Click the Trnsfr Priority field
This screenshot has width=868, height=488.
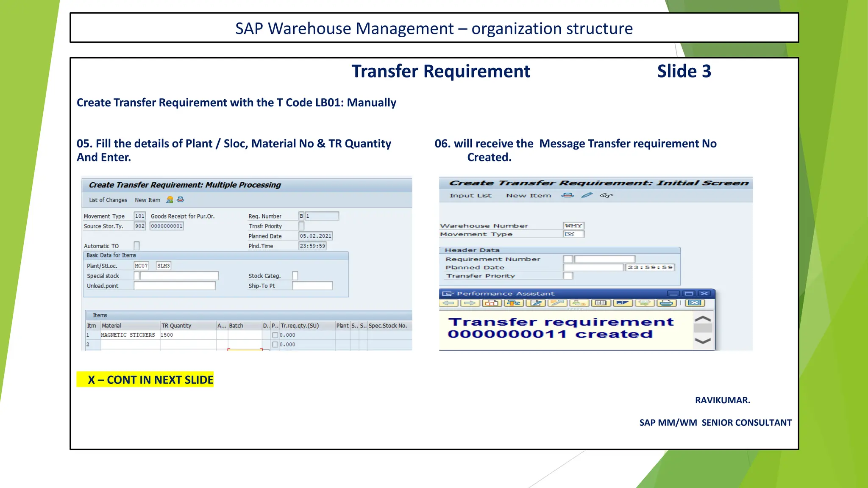coord(301,226)
